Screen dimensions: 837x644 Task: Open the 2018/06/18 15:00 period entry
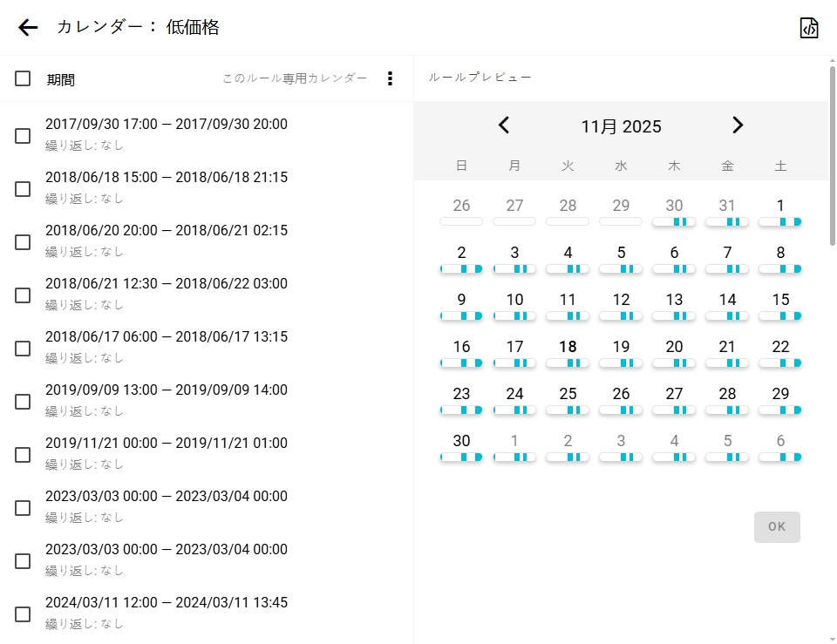(x=167, y=178)
